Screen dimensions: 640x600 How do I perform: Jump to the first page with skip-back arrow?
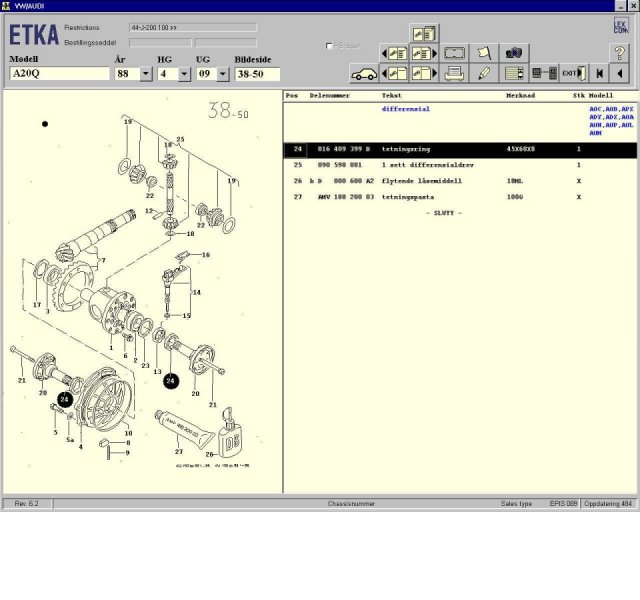599,73
